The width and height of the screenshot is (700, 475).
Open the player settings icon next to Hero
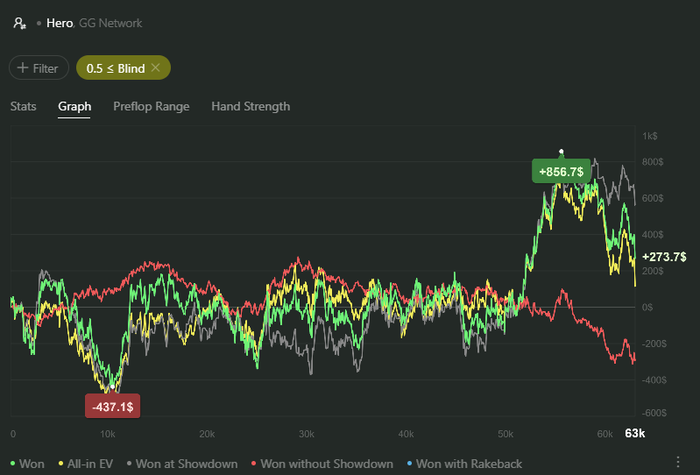[x=20, y=23]
